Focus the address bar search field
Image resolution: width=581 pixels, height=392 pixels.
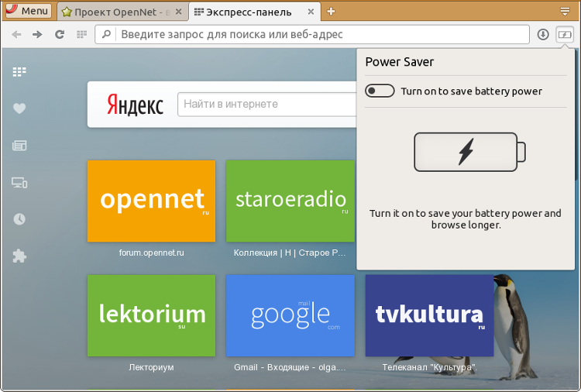coord(312,34)
